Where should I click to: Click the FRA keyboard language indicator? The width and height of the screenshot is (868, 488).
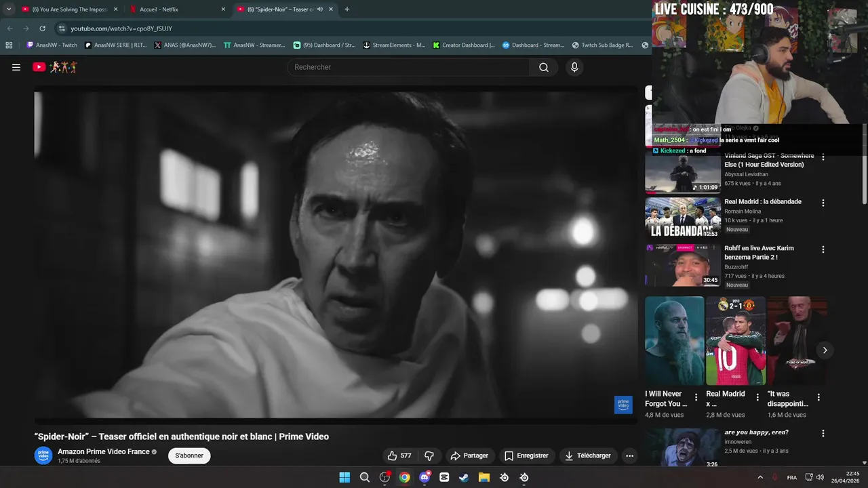[x=791, y=477]
